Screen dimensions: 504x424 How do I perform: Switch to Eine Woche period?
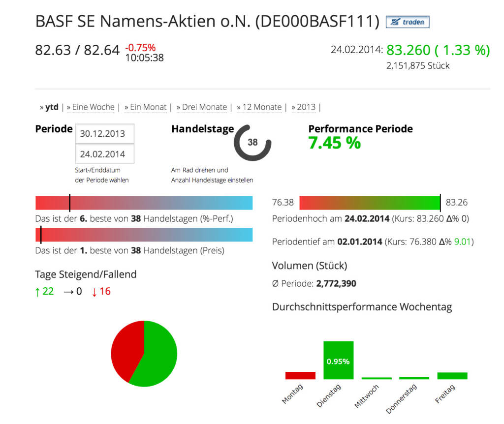pyautogui.click(x=93, y=107)
